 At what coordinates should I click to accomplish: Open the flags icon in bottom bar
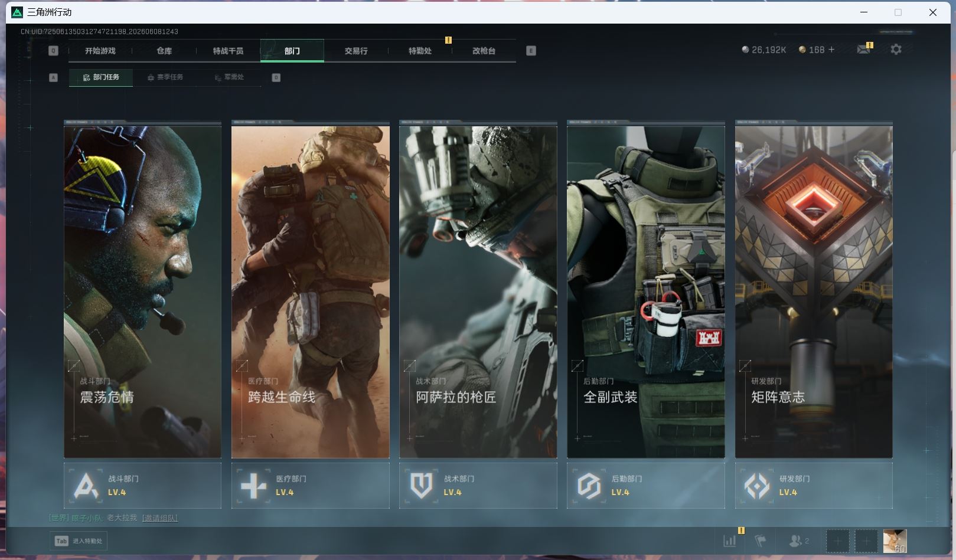pos(761,541)
